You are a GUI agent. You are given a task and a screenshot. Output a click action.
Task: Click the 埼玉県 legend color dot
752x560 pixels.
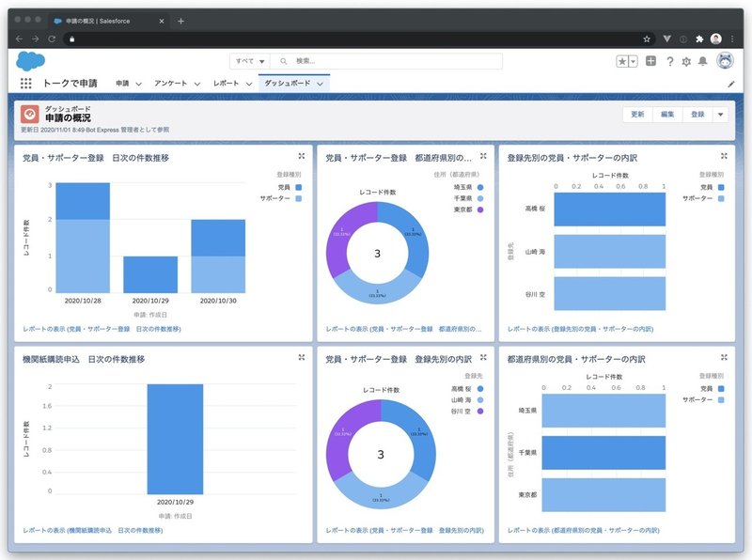pos(480,188)
